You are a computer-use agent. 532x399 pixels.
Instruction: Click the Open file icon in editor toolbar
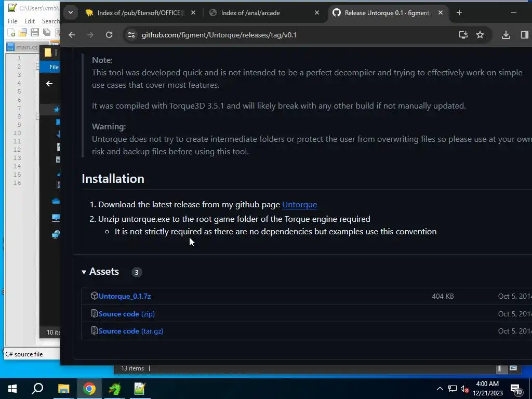tap(23, 33)
